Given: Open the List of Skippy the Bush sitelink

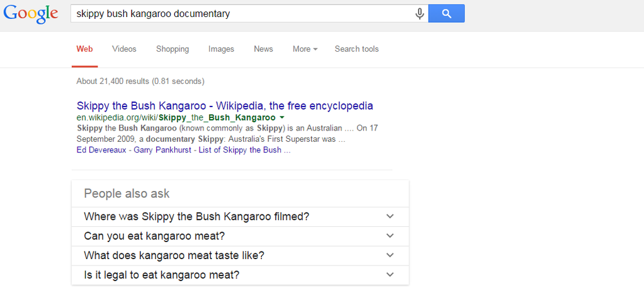Looking at the screenshot, I should click(244, 150).
